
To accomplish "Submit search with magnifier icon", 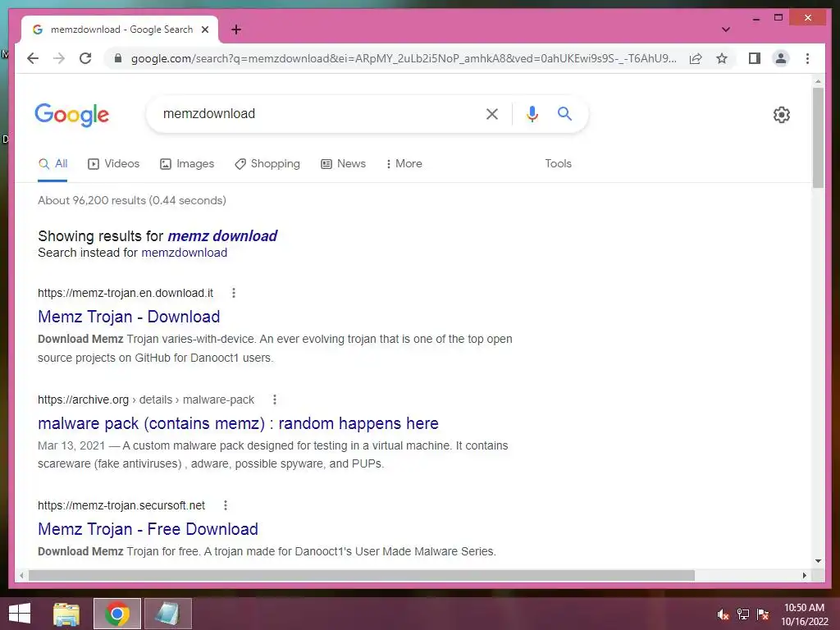I will [x=564, y=113].
